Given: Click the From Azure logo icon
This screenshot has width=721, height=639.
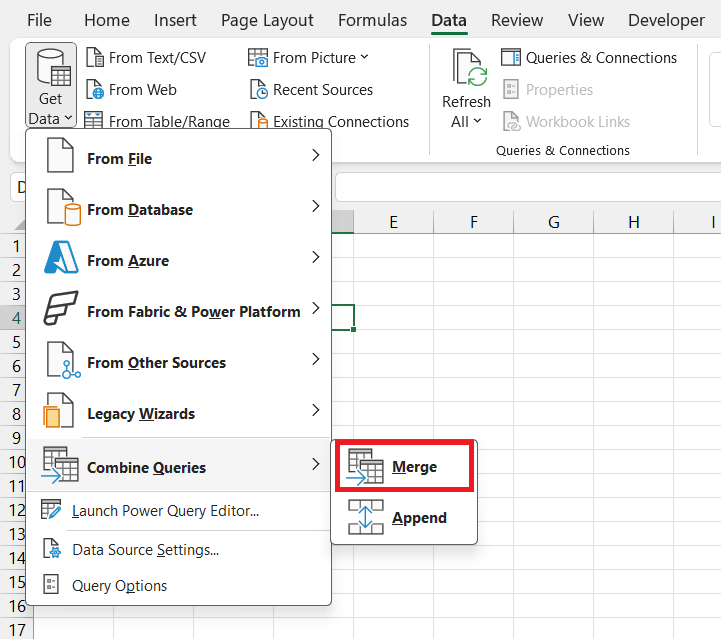Looking at the screenshot, I should click(x=61, y=257).
